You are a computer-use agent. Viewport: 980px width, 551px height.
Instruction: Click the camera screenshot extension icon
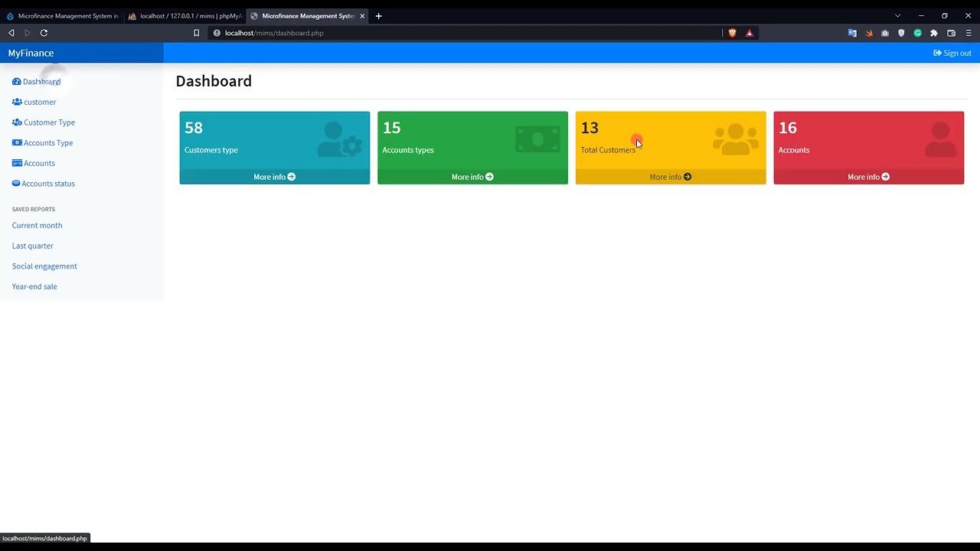[x=885, y=33]
